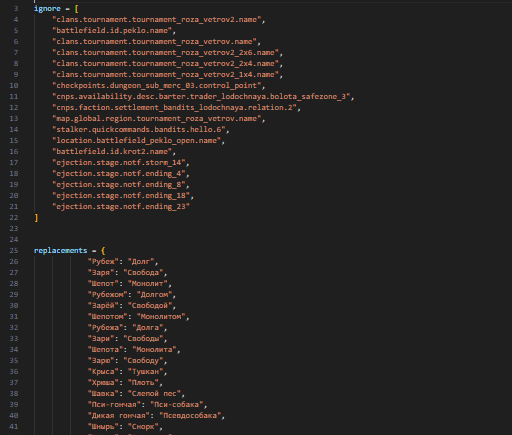Click the value "Пси-собака"
This screenshot has height=435, width=512.
176,405
